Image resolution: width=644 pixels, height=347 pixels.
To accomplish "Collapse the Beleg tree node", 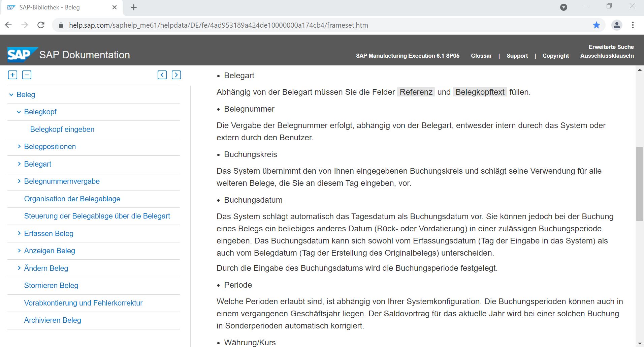I will point(11,95).
